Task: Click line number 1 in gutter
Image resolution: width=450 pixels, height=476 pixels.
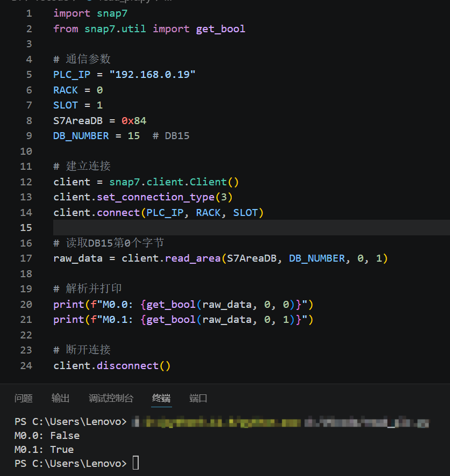Action: (x=29, y=13)
